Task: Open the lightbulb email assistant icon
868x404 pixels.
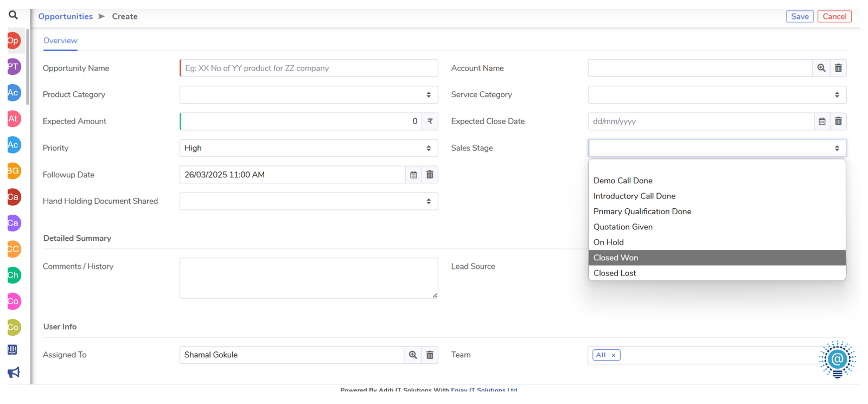Action: coord(837,359)
